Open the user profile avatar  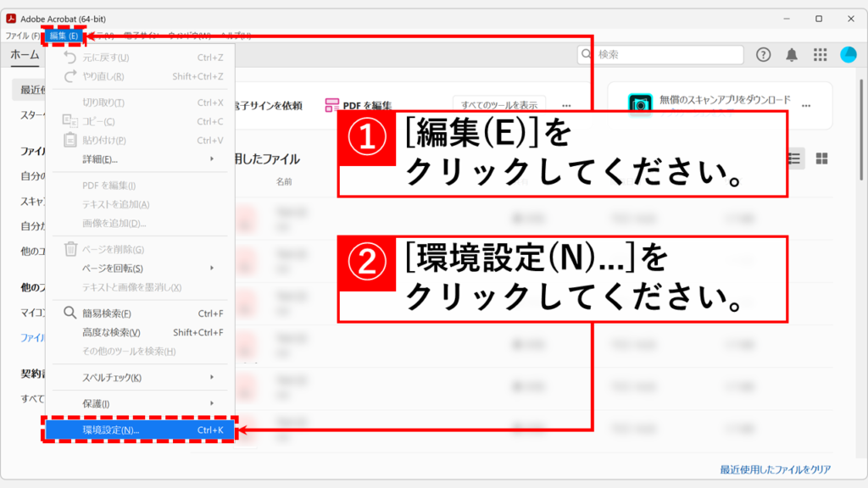point(848,54)
